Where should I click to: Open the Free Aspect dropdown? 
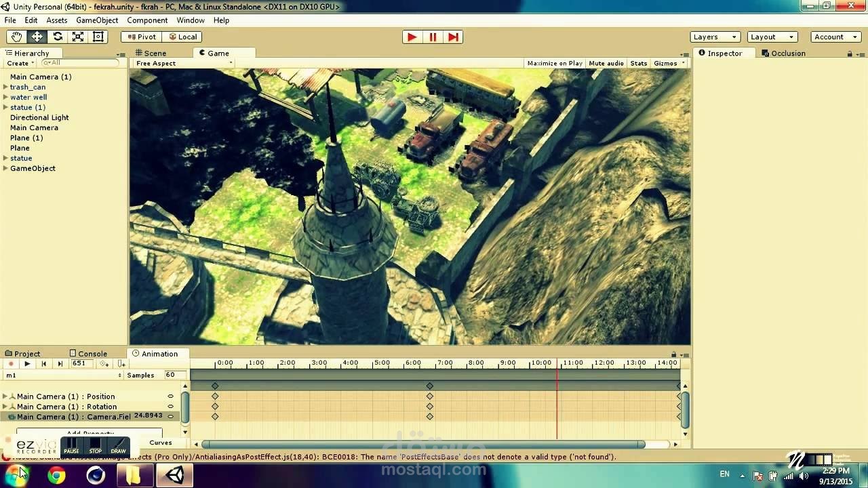pyautogui.click(x=183, y=63)
